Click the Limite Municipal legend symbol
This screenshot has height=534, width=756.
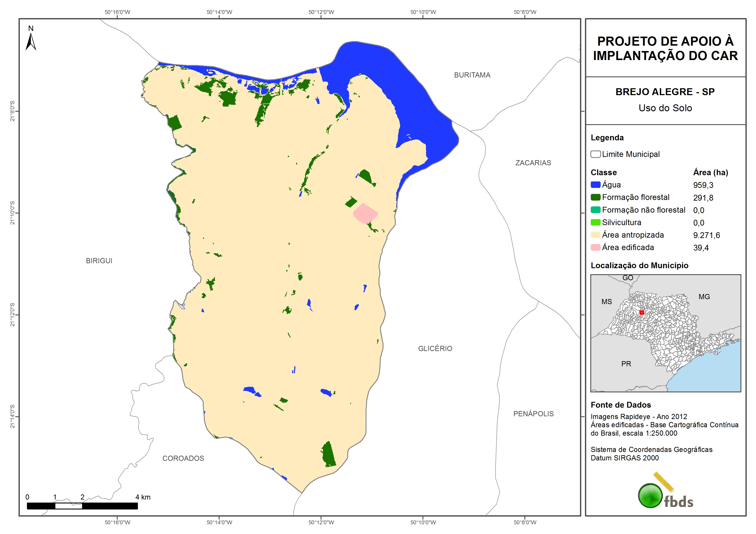pyautogui.click(x=595, y=154)
